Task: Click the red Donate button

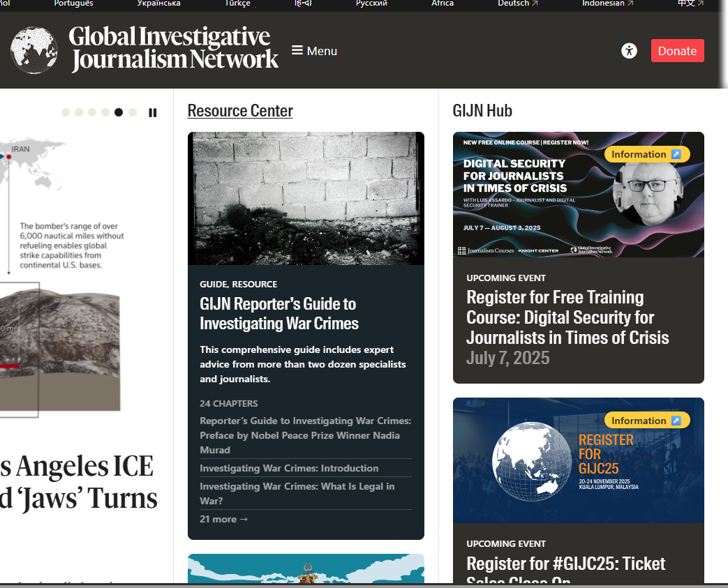Action: point(677,51)
